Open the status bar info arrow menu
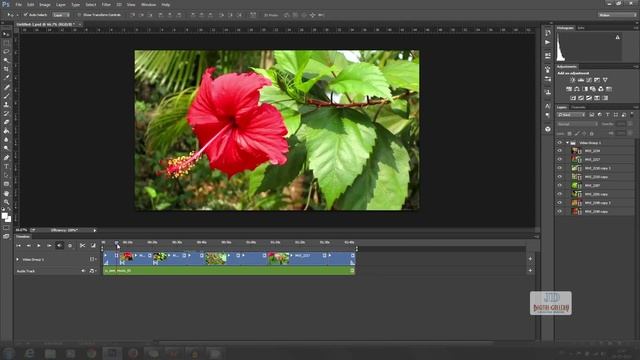640x360 pixels. coord(95,230)
